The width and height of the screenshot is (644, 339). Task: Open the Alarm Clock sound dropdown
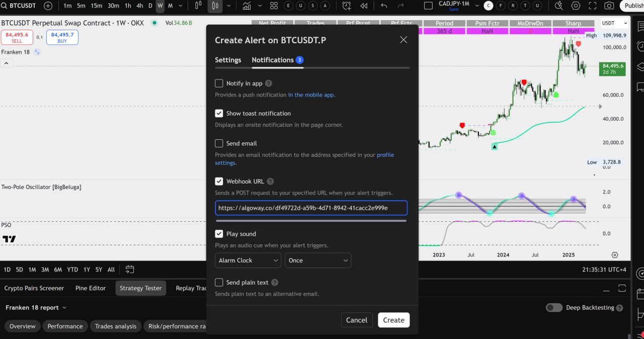tap(248, 261)
